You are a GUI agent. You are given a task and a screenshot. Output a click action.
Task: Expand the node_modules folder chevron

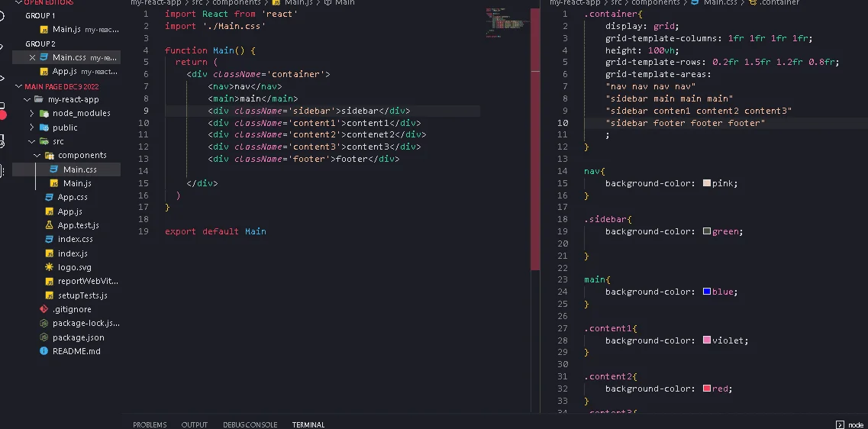point(32,113)
